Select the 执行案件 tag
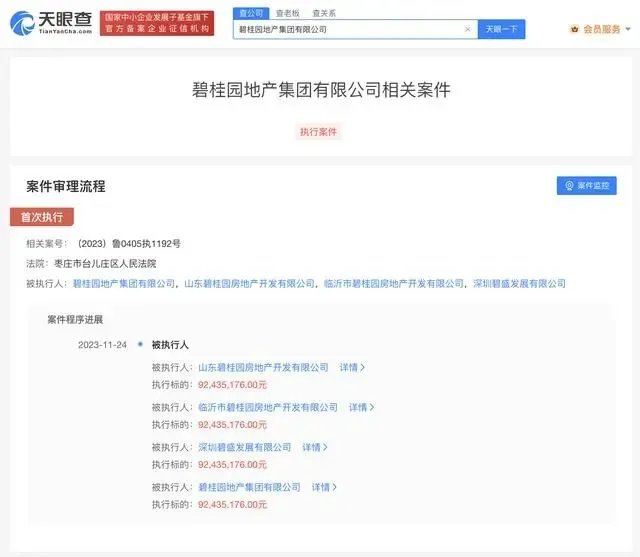Viewport: 640px width, 557px height. tap(318, 132)
